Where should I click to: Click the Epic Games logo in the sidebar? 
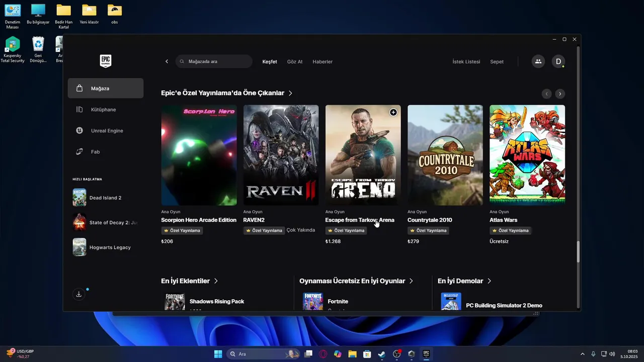[106, 61]
